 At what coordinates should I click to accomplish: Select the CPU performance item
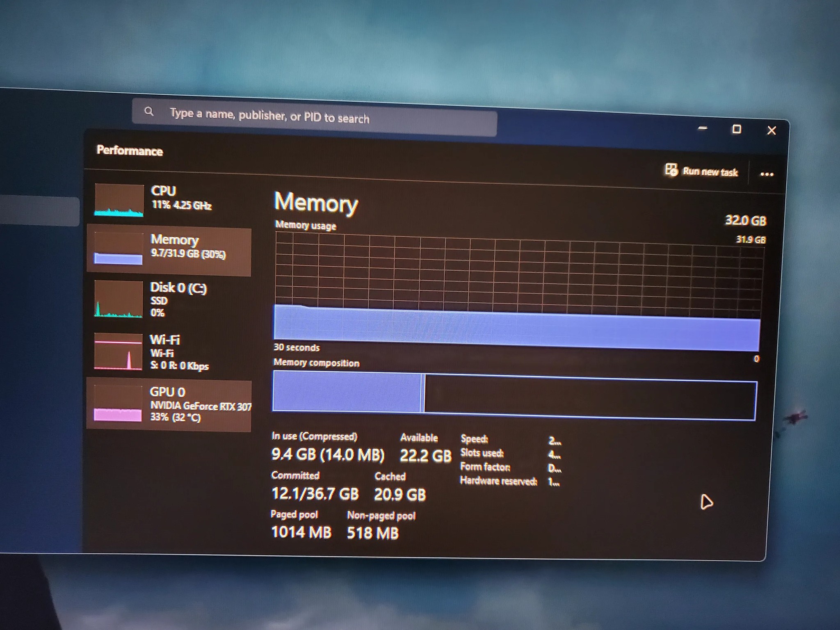(x=169, y=199)
